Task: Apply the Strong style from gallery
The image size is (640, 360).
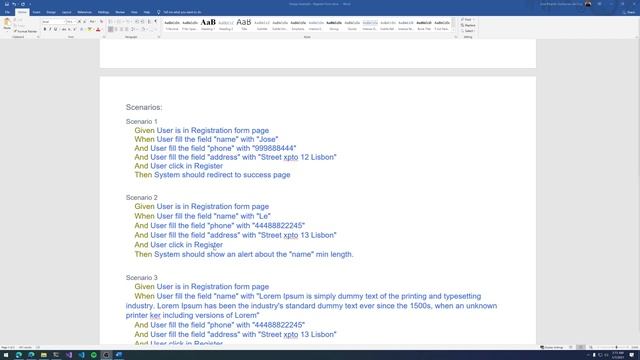Action: coord(334,24)
